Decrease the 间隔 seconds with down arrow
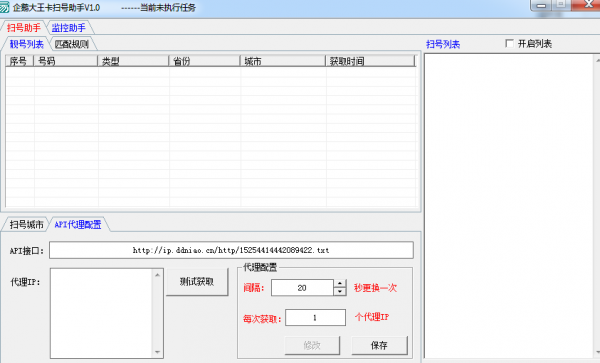This screenshot has width=600, height=363. [x=340, y=291]
